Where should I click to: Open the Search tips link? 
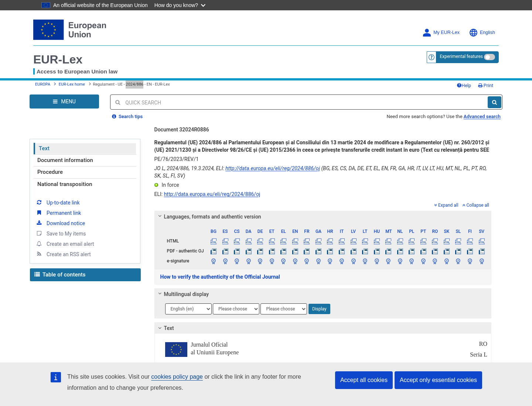tap(127, 117)
